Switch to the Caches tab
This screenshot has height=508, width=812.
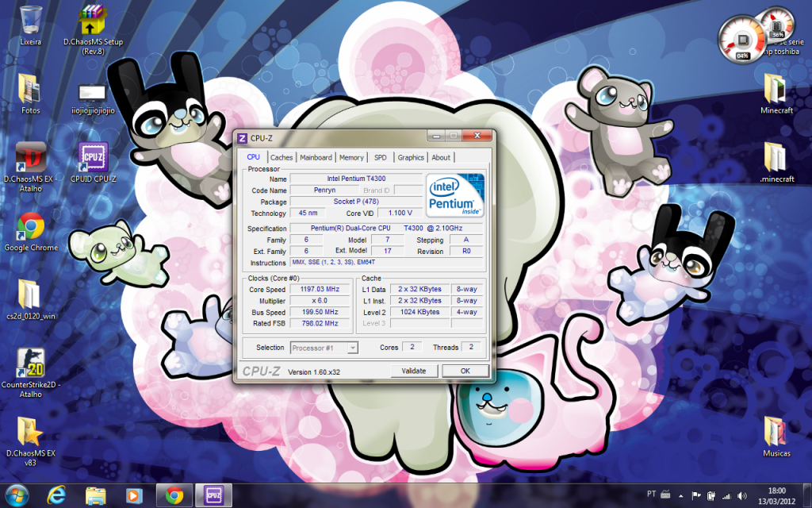(x=281, y=157)
